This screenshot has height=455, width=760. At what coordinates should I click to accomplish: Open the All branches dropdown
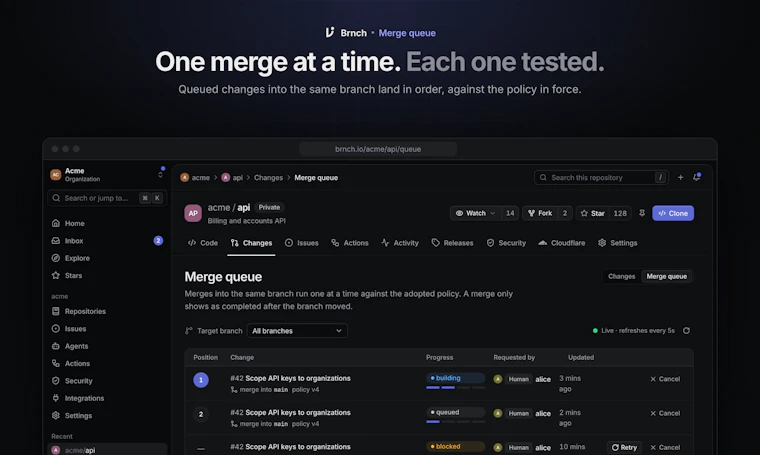click(297, 331)
